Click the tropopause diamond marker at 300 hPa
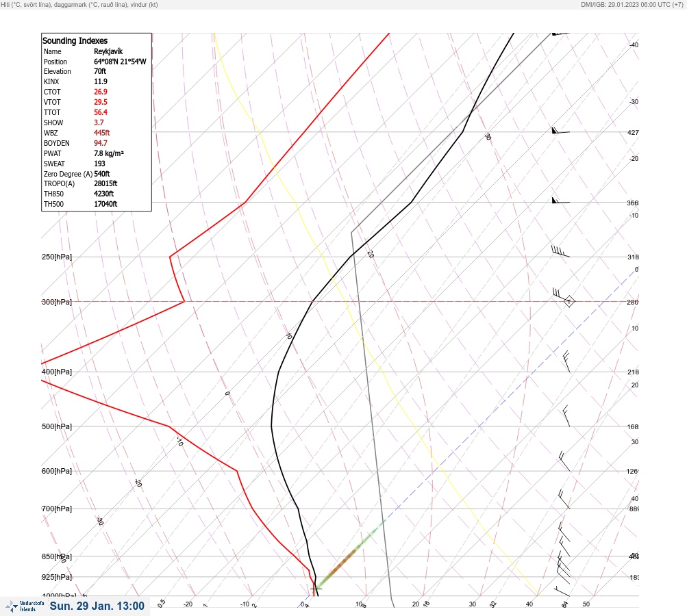687x616 pixels. point(569,301)
